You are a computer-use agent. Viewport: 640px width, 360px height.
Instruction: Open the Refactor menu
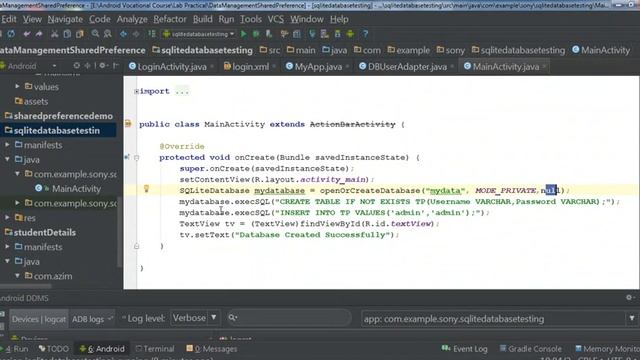[x=170, y=19]
